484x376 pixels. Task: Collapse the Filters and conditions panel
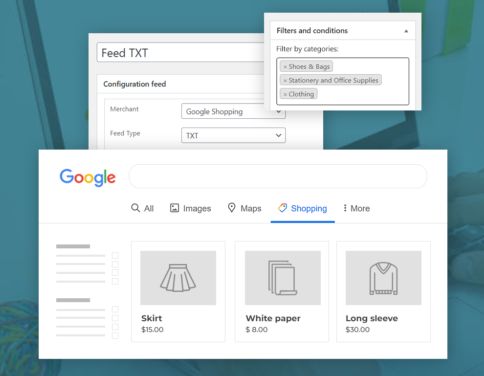pyautogui.click(x=406, y=31)
